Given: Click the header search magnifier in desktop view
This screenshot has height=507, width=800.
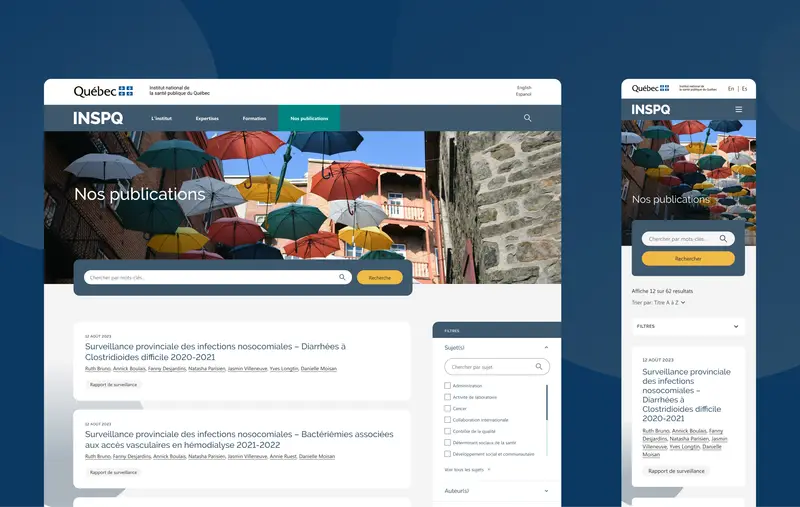Looking at the screenshot, I should (x=528, y=118).
